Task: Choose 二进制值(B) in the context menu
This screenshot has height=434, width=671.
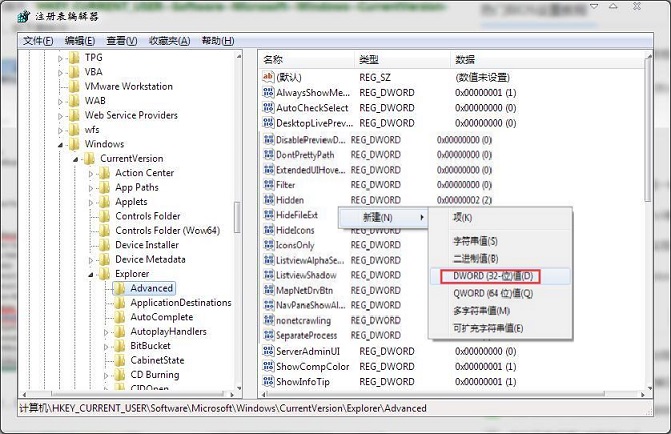Action: [475, 259]
